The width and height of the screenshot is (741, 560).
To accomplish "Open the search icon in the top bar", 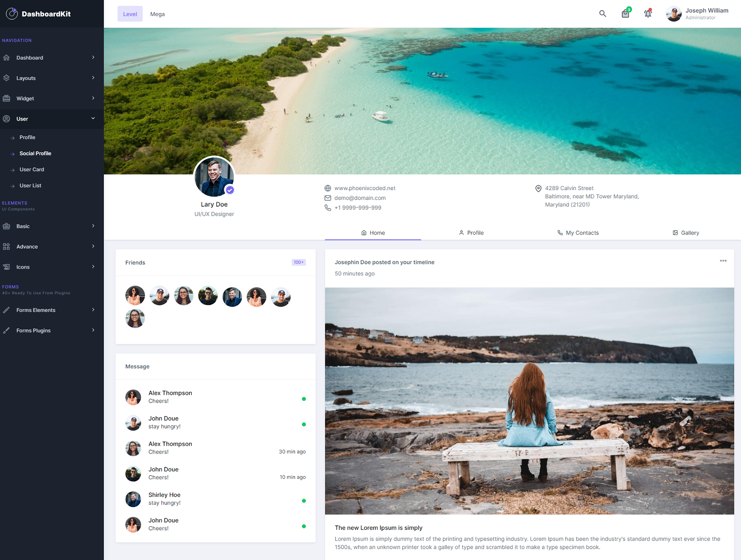I will click(x=602, y=14).
